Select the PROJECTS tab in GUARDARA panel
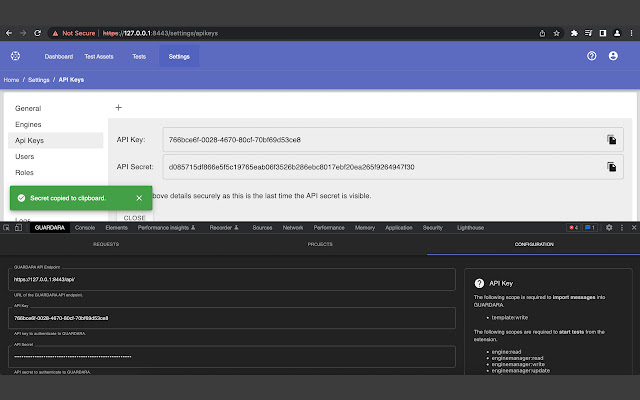Screen dimensions: 640x400 pyautogui.click(x=320, y=244)
